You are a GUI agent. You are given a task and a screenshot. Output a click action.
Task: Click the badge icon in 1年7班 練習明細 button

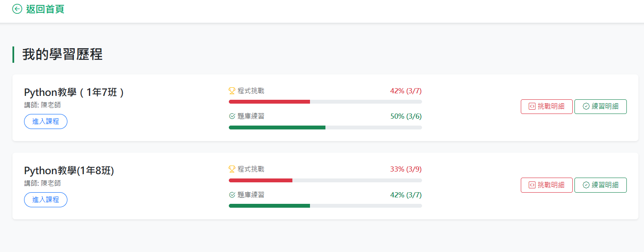586,107
